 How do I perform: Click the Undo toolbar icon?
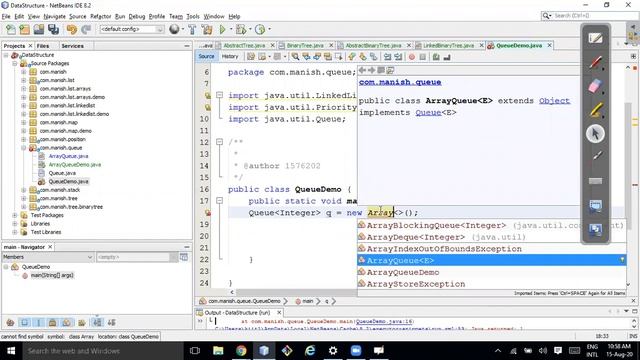coord(71,29)
